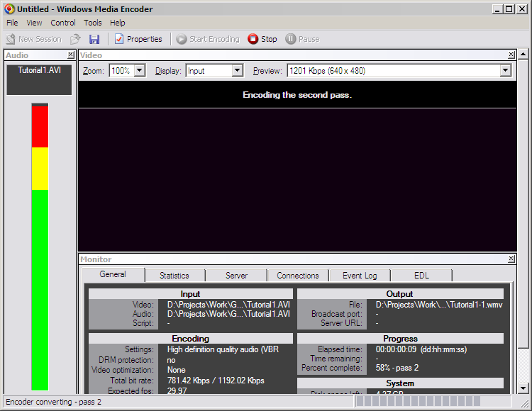Screen dimensions: 532x411
Task: Click the Expected fps value 29.97
Action: click(x=177, y=390)
